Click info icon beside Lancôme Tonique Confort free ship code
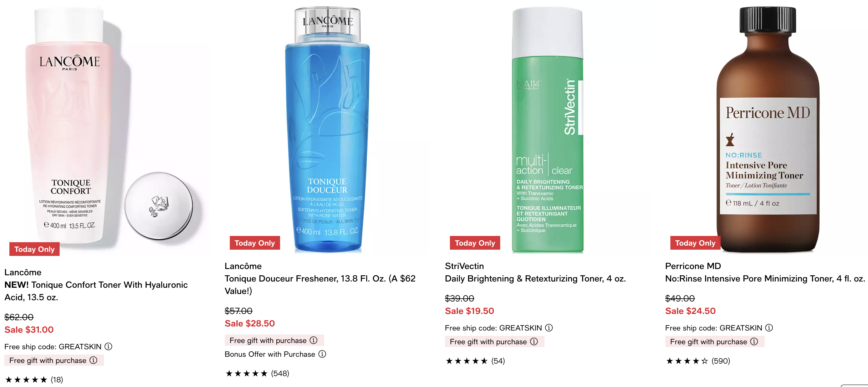This screenshot has width=868, height=387. point(108,346)
